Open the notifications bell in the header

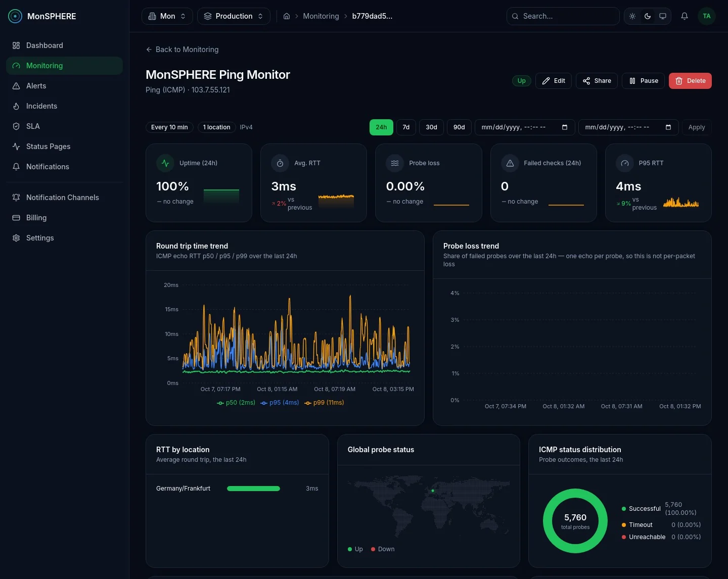(x=685, y=16)
